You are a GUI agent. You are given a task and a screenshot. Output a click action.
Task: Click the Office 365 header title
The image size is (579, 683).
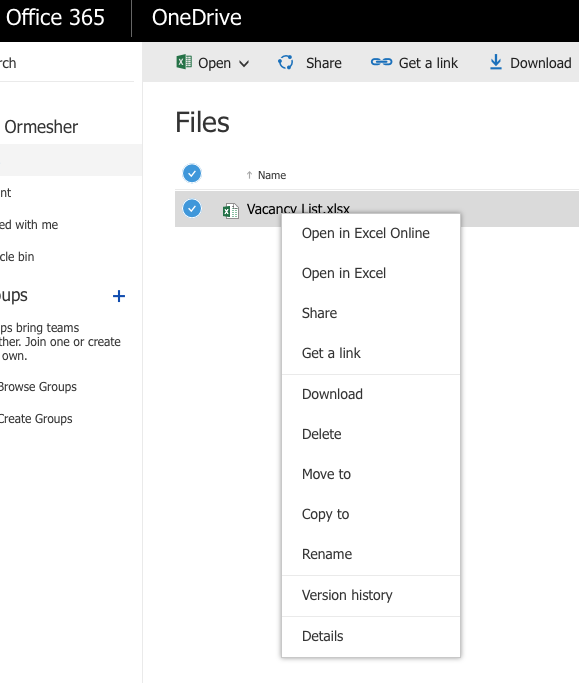(x=55, y=17)
